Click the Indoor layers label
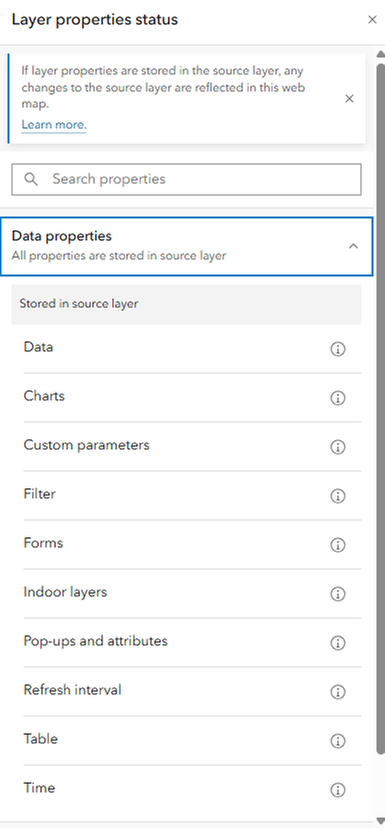Viewport: 385px width, 828px height. tap(65, 592)
